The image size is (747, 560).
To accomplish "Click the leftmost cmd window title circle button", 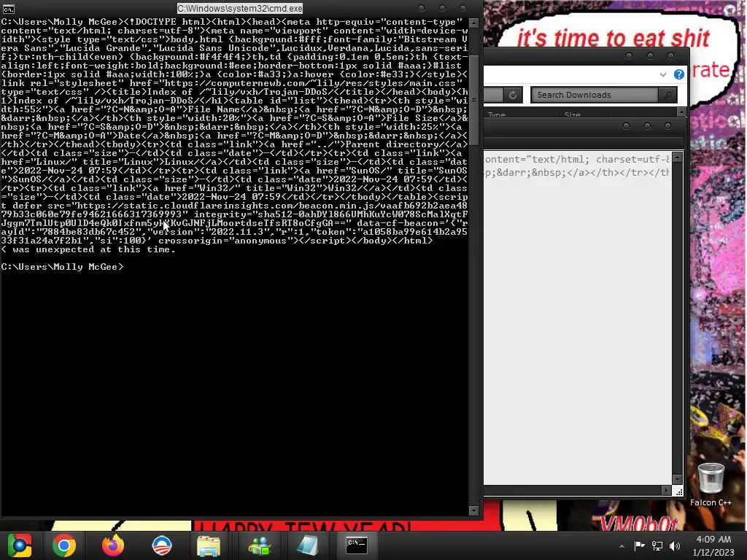I will tap(421, 8).
